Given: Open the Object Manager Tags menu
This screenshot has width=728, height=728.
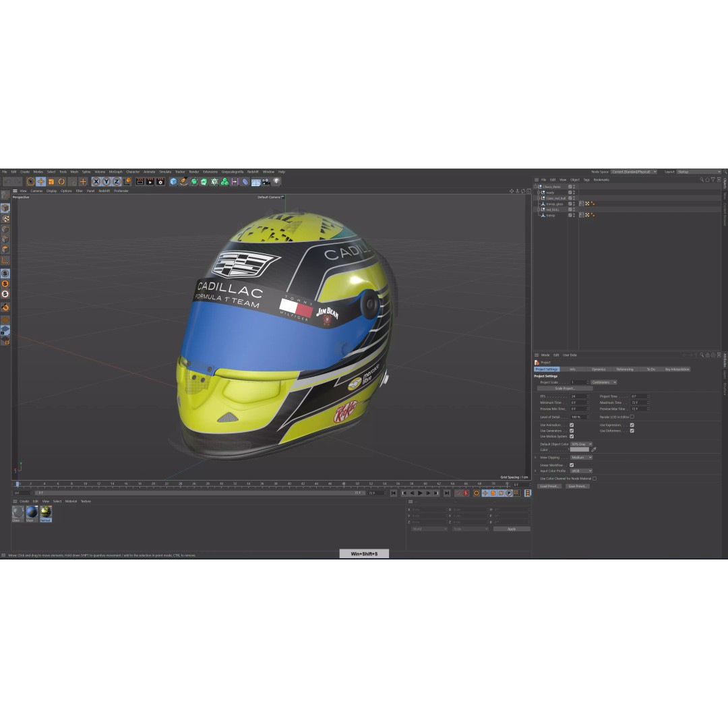Looking at the screenshot, I should 586,180.
